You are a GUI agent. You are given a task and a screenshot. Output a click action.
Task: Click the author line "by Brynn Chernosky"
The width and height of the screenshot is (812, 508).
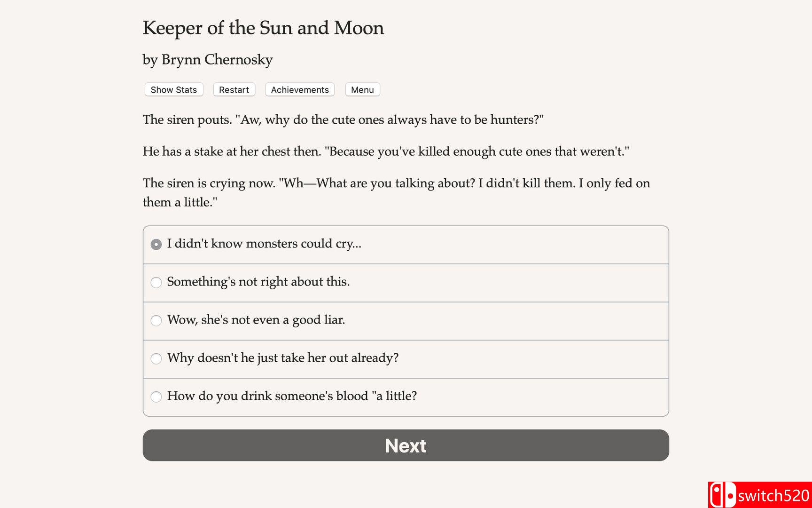pyautogui.click(x=207, y=60)
